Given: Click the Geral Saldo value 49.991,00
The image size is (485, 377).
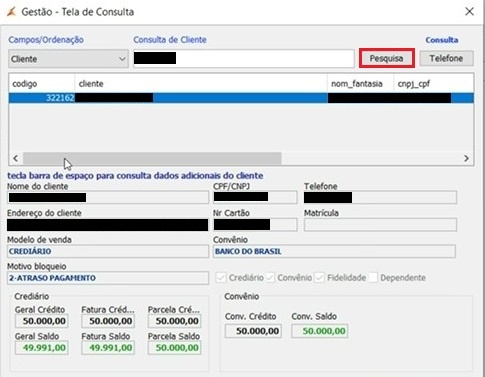Looking at the screenshot, I should [42, 348].
